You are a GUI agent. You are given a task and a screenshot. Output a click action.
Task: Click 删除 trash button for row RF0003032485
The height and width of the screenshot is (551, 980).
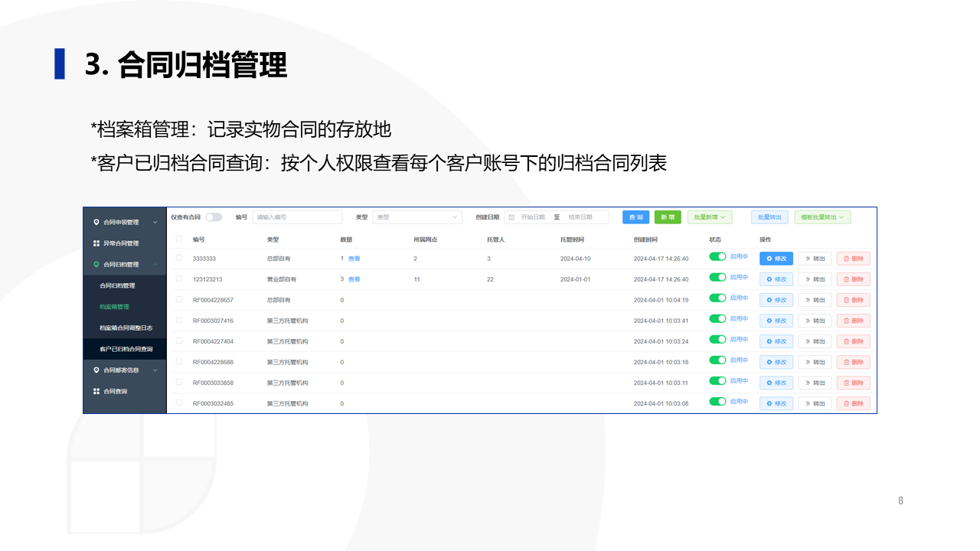pyautogui.click(x=854, y=403)
